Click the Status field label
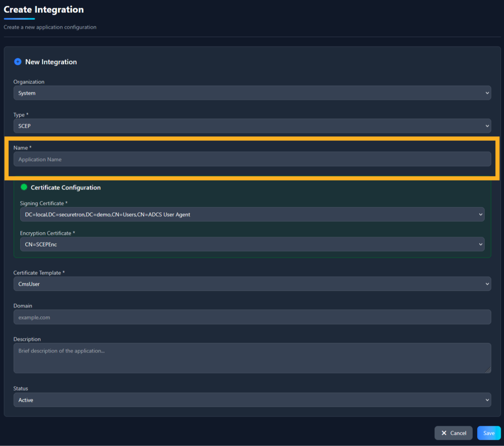The image size is (504, 446). click(x=21, y=389)
